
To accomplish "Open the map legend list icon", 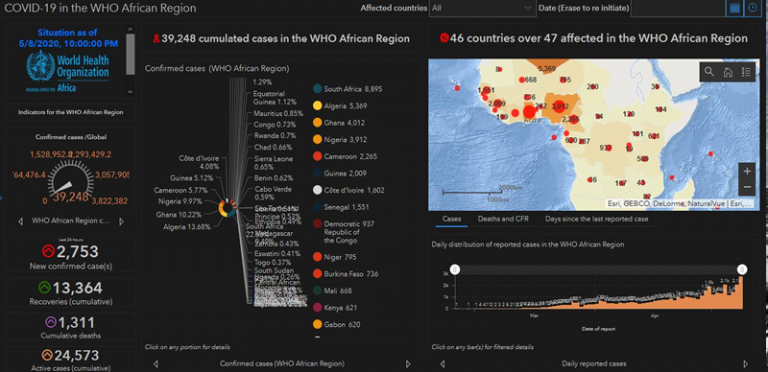I will [x=746, y=72].
